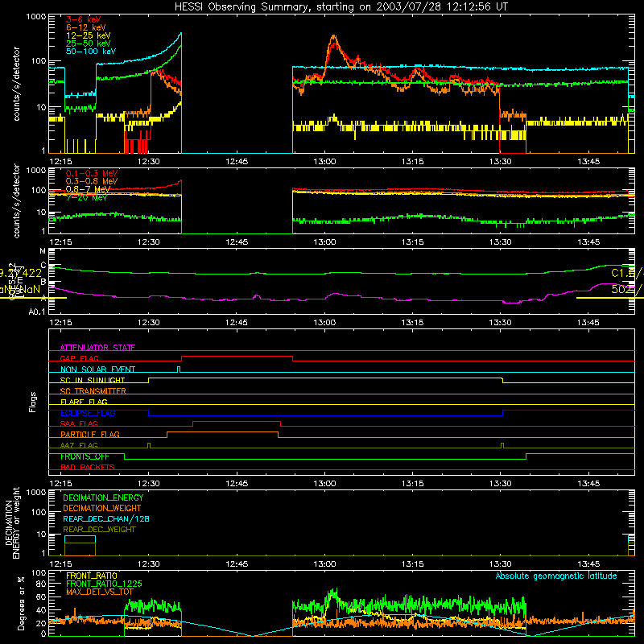The image size is (644, 644).
Task: Click the 13:00 tick label under the keV panel
Action: coord(324,162)
